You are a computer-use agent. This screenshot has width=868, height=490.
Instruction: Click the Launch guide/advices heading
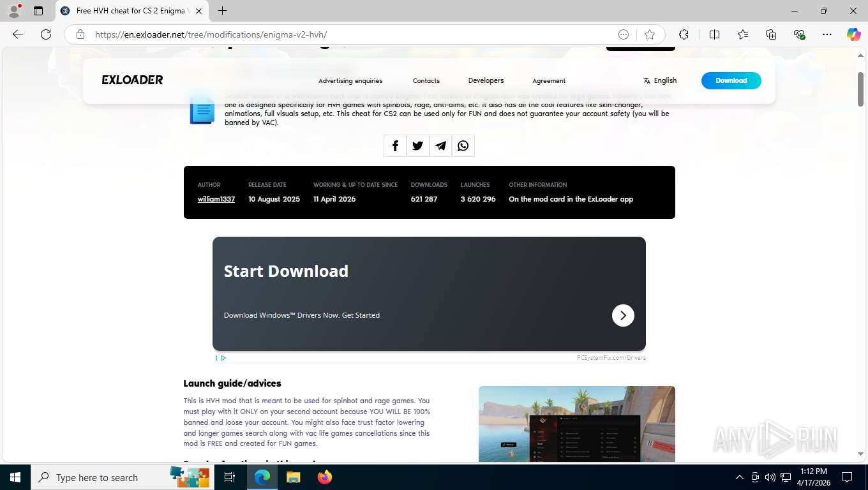click(x=232, y=383)
